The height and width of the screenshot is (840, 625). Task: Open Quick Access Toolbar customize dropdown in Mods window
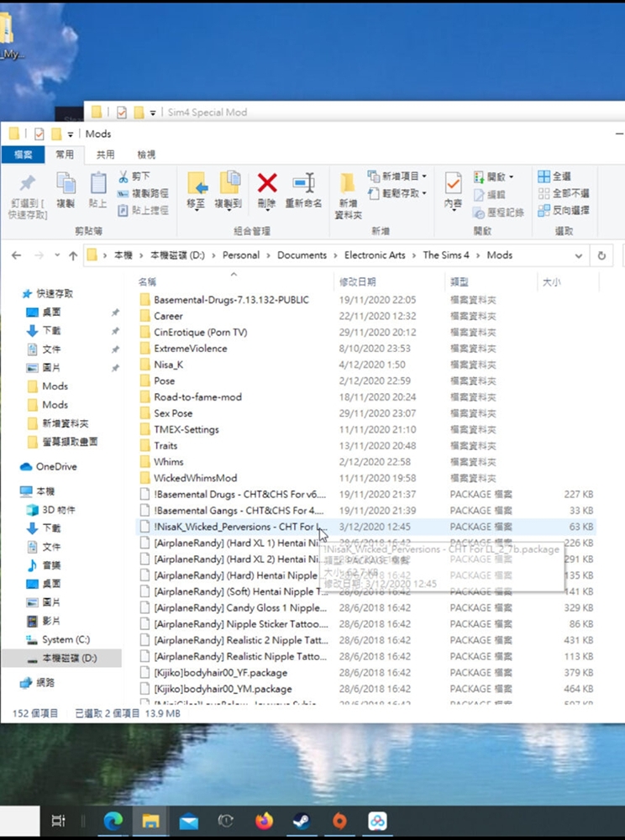[x=71, y=134]
